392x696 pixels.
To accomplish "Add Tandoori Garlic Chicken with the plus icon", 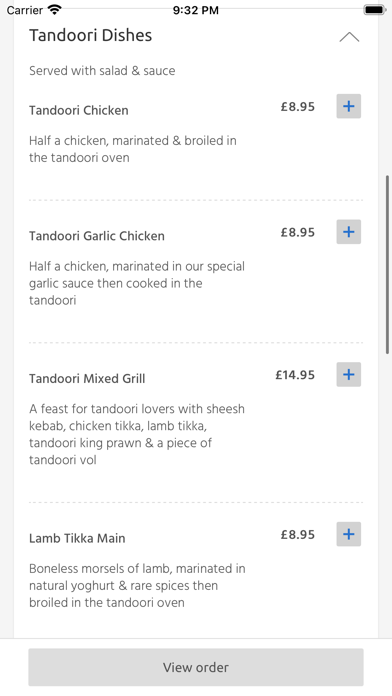I will [348, 232].
